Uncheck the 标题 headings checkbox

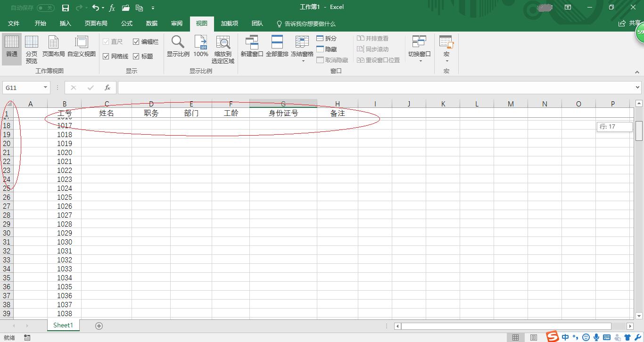[135, 56]
